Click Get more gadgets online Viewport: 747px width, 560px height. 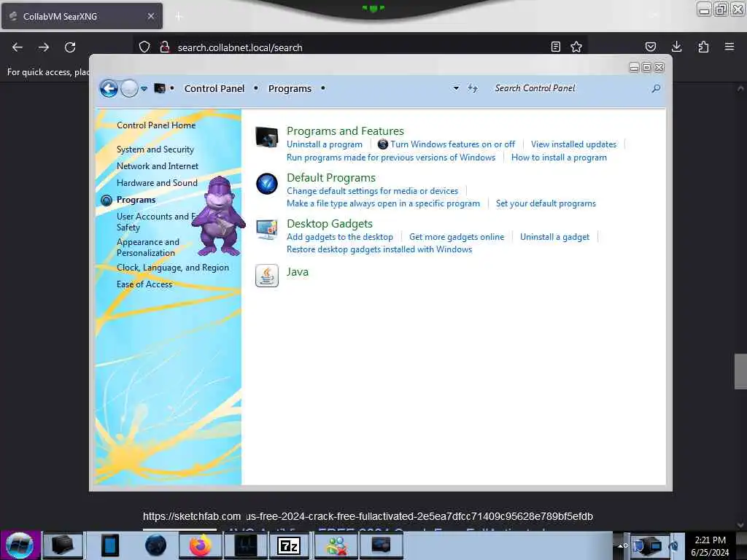click(457, 237)
